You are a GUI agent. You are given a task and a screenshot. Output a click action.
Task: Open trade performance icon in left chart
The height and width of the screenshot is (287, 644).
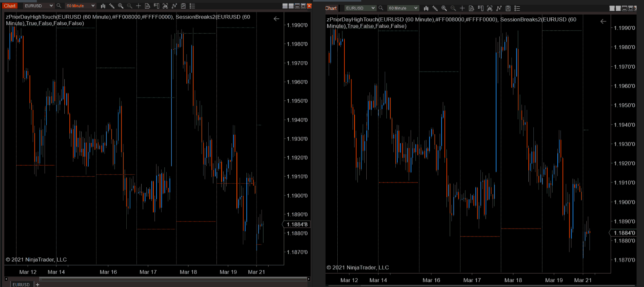183,6
